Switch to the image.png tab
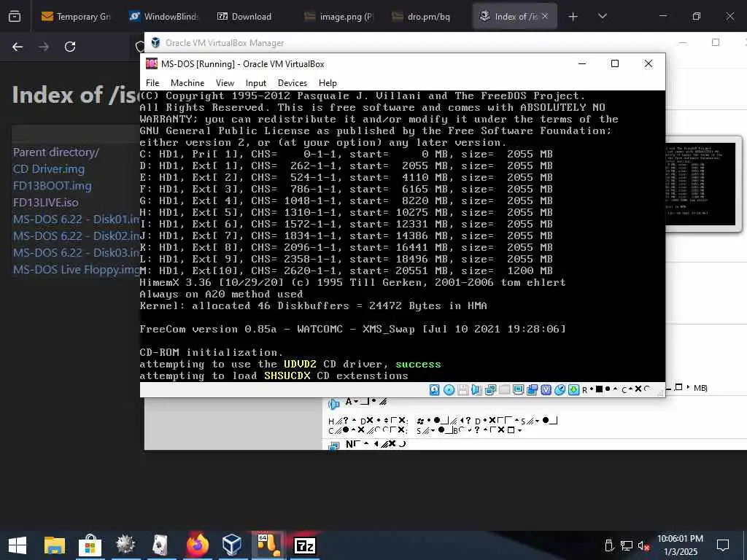Image resolution: width=747 pixels, height=560 pixels. point(339,17)
